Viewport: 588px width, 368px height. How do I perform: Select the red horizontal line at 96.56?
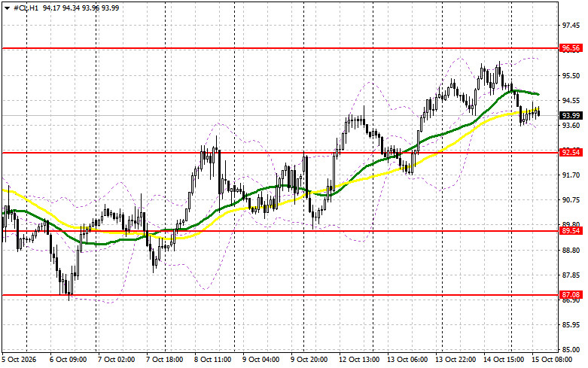coord(279,48)
